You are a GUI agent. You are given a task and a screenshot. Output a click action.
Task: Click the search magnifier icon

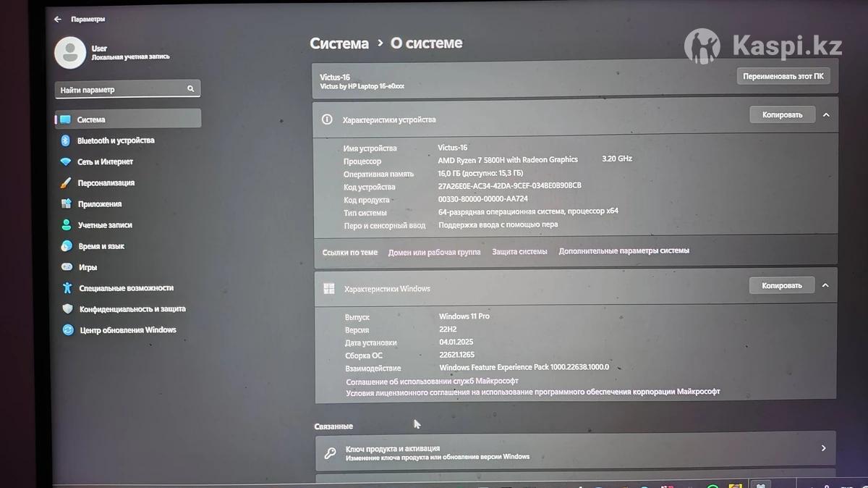click(x=191, y=89)
